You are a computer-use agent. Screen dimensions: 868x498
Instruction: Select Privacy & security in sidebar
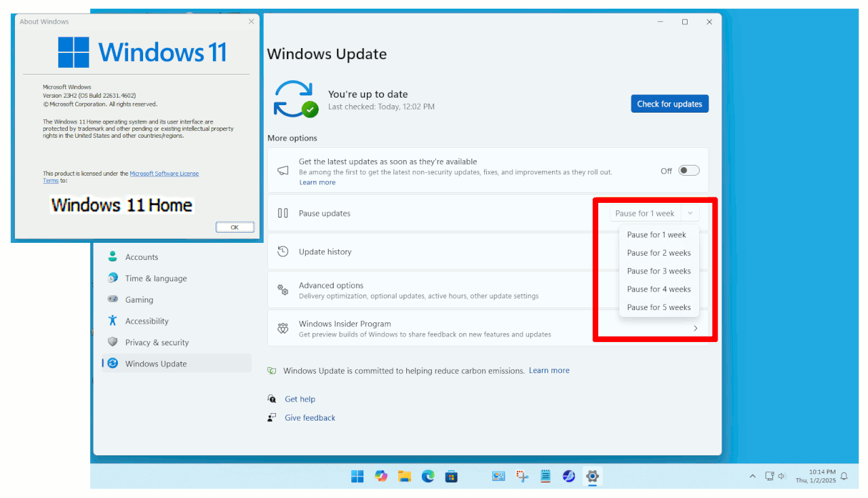157,343
